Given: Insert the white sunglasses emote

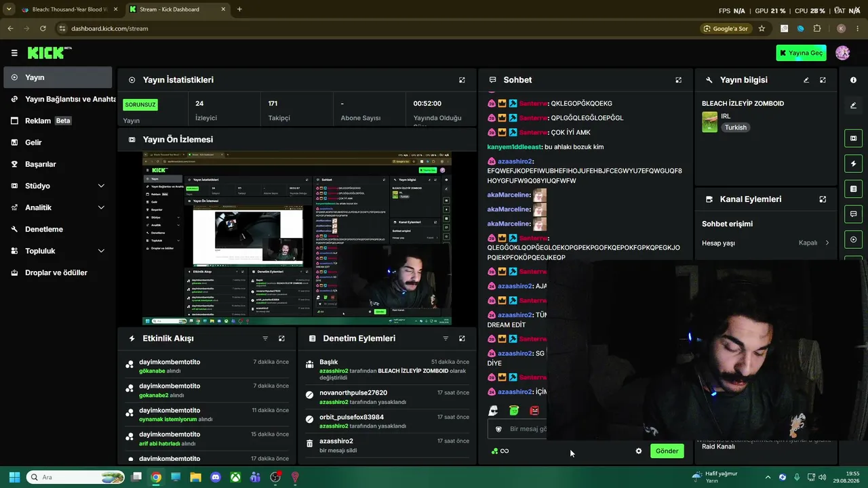Looking at the screenshot, I should pos(493,411).
